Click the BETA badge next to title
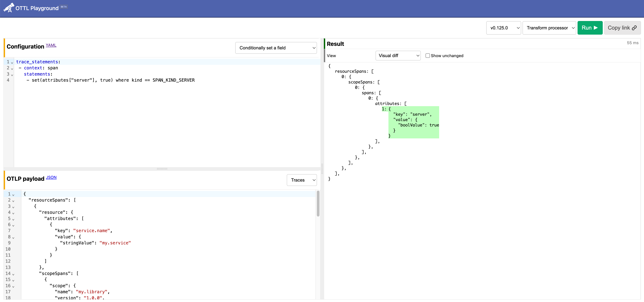Screen dimensions: 644x302 [x=64, y=7]
